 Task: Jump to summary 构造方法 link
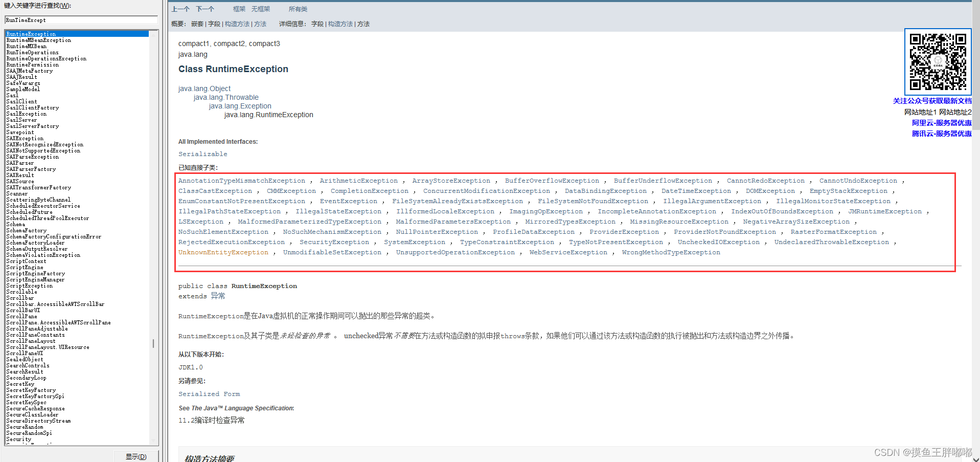237,24
